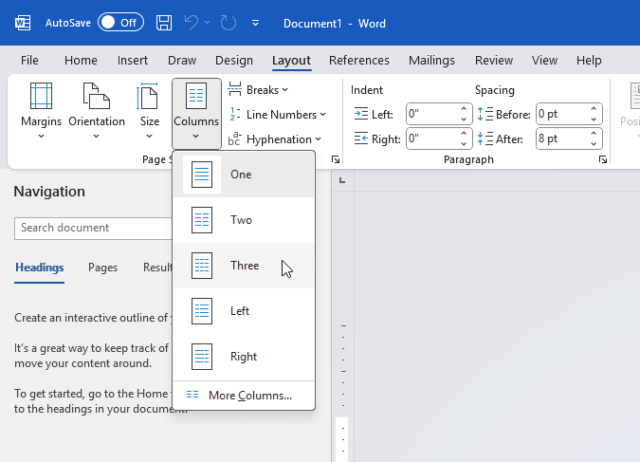
Task: Click the Indent Right input field
Action: (433, 139)
